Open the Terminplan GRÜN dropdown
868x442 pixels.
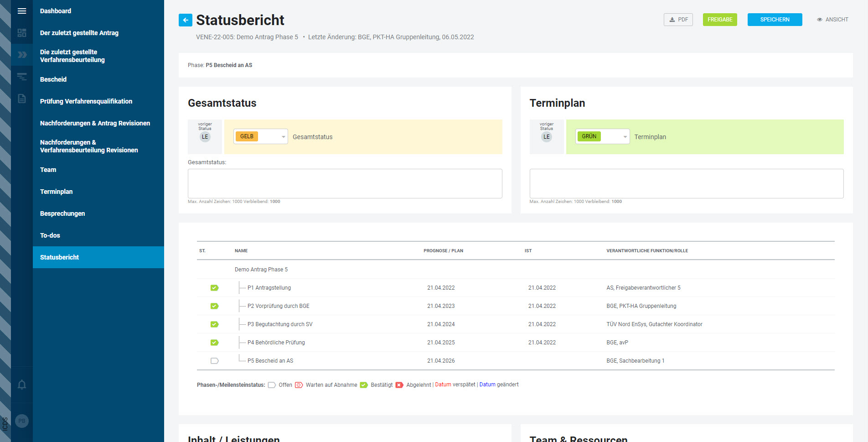pos(602,136)
